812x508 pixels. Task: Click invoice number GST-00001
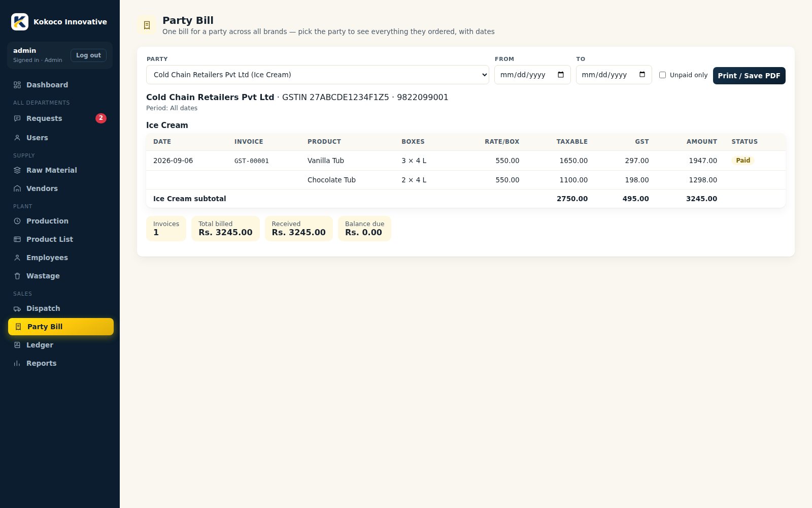252,161
